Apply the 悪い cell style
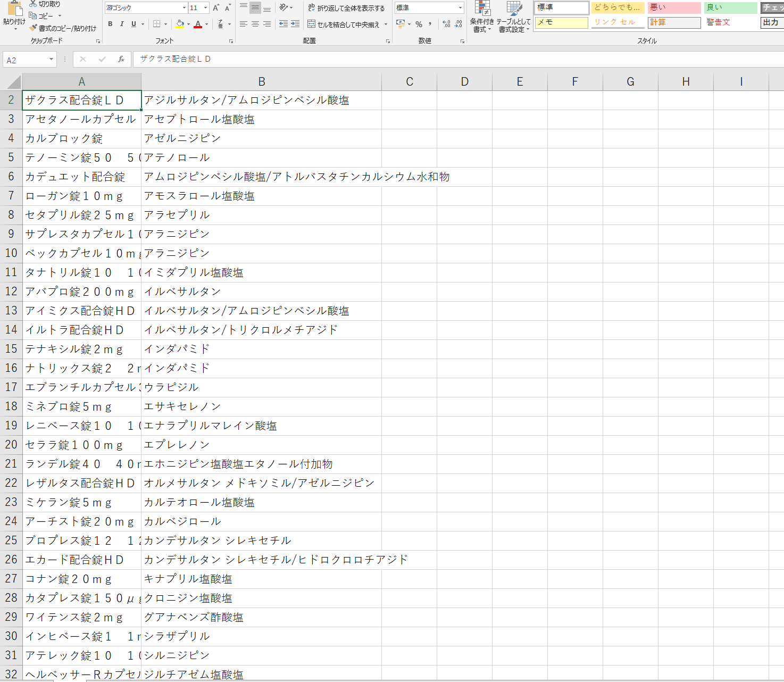Viewport: 784px width, 682px height. (674, 7)
